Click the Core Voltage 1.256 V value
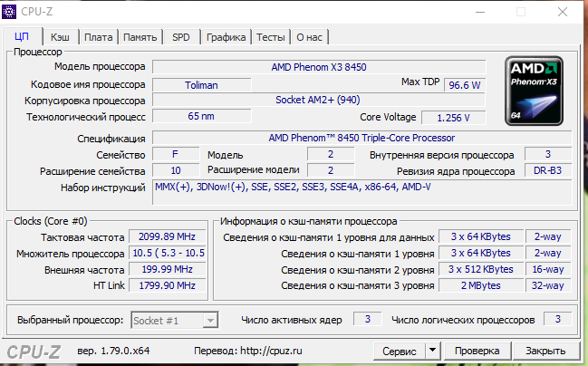 coord(453,118)
